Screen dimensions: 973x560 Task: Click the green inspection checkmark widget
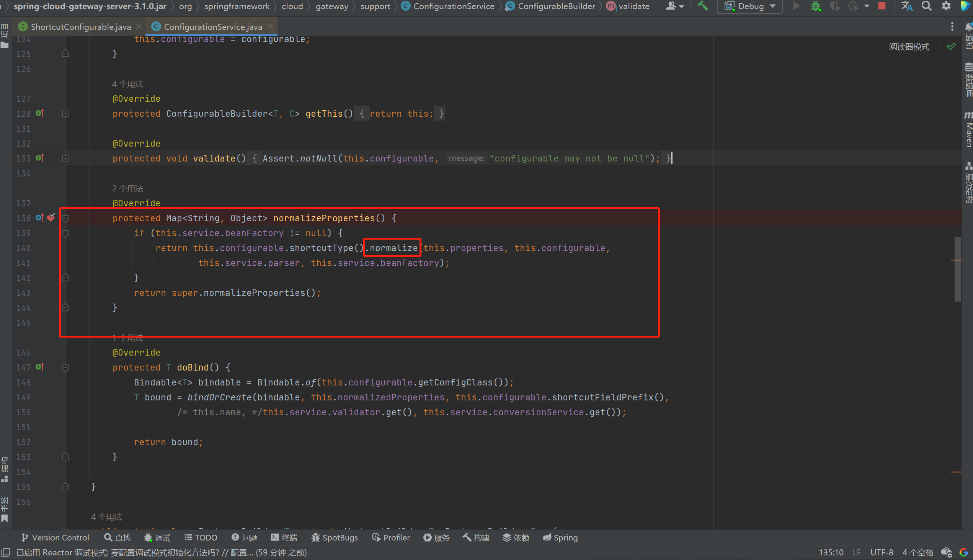pos(951,47)
